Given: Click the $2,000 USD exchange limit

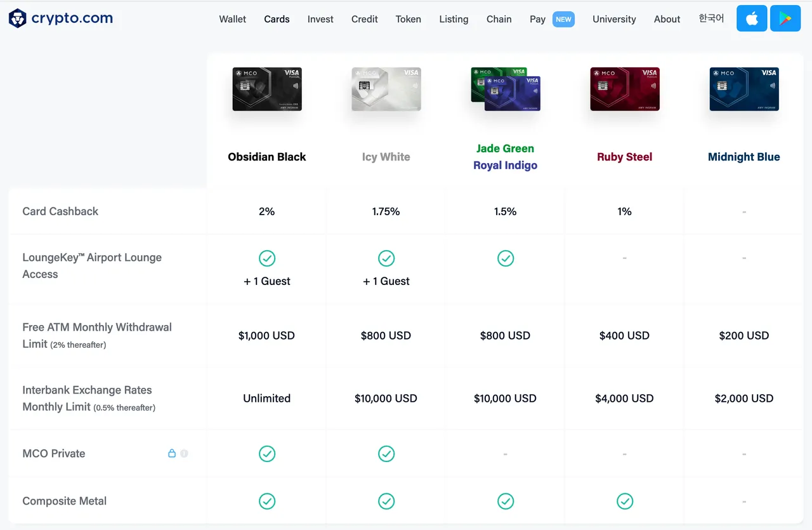Looking at the screenshot, I should pos(744,399).
